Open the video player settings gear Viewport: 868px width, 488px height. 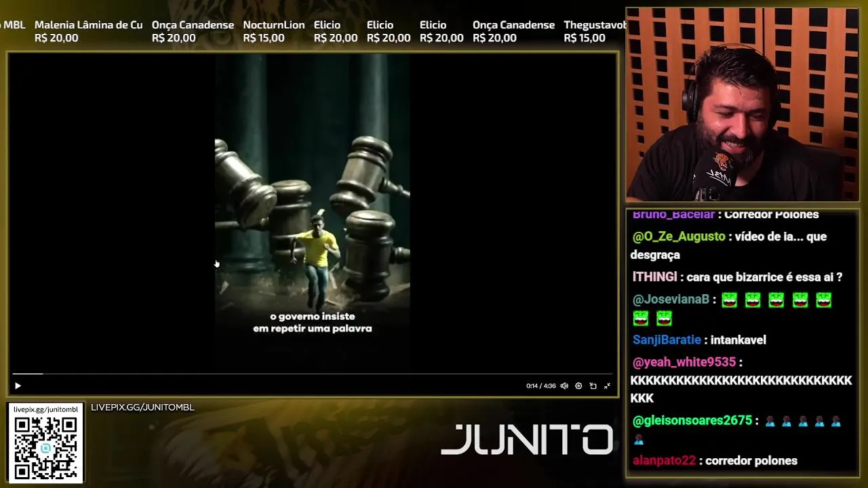tap(578, 386)
